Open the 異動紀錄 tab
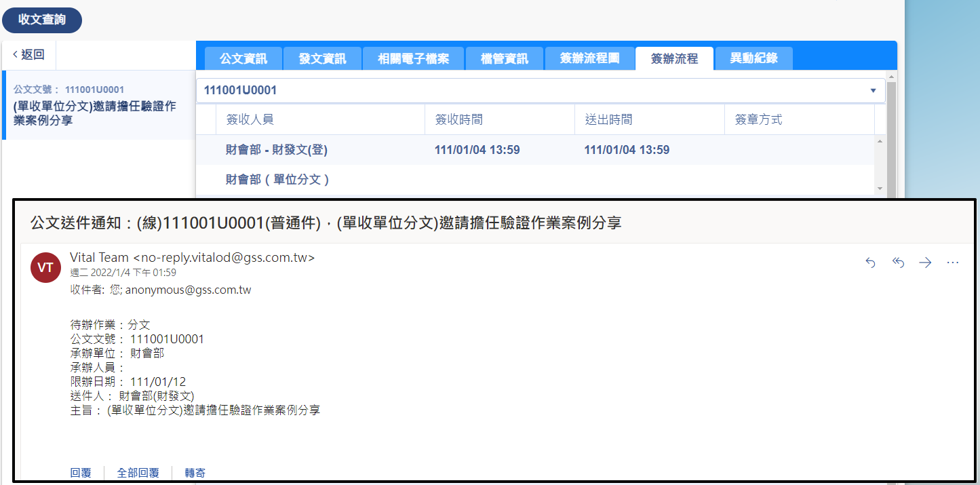This screenshot has height=485, width=980. [753, 59]
